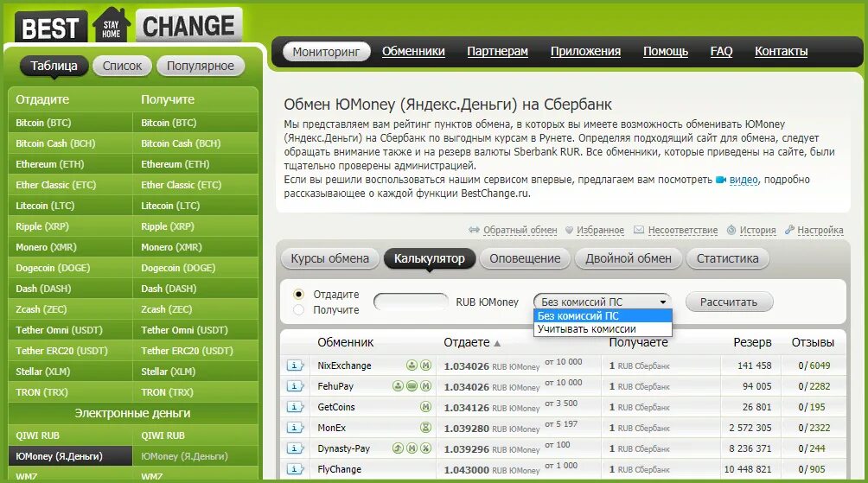868x483 pixels.
Task: Select Bitcoin (BTC) in Отдадите column
Action: pyautogui.click(x=70, y=123)
